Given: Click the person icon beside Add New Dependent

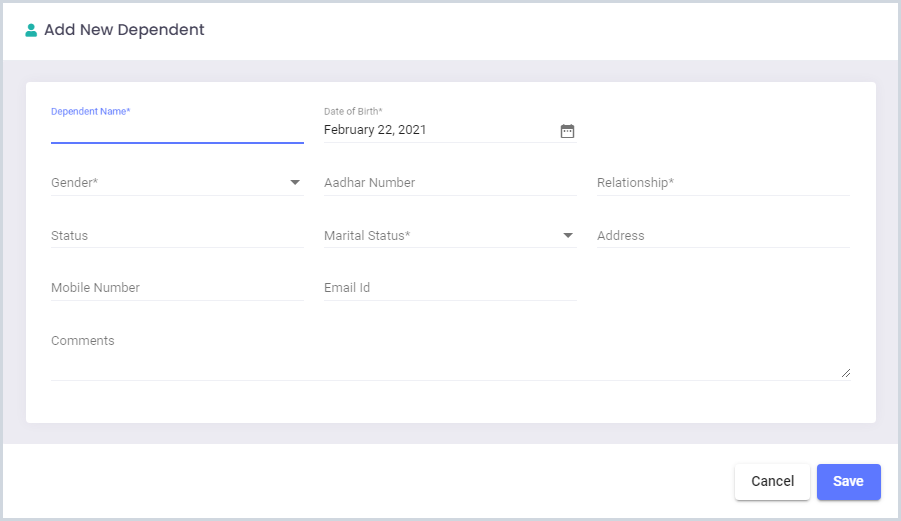Looking at the screenshot, I should [x=31, y=30].
